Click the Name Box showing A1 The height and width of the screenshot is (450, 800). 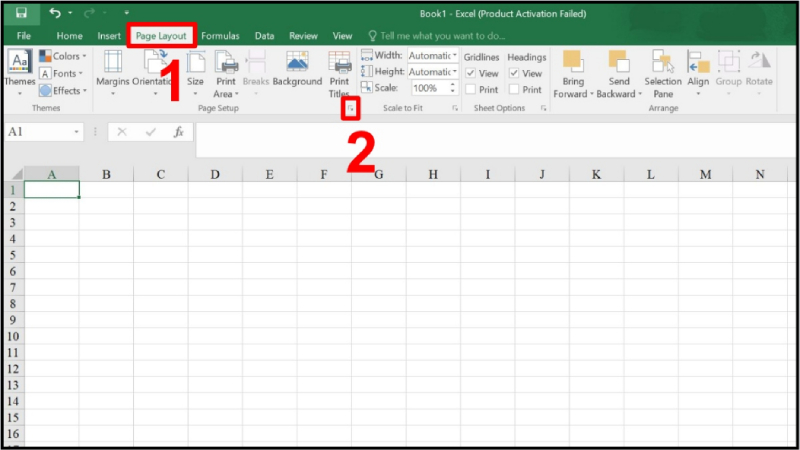coord(38,132)
